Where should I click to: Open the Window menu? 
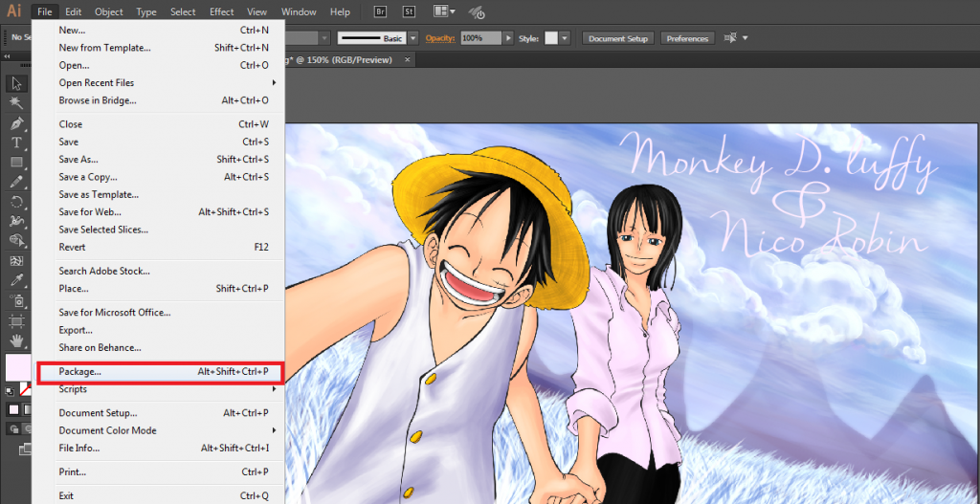pos(299,11)
